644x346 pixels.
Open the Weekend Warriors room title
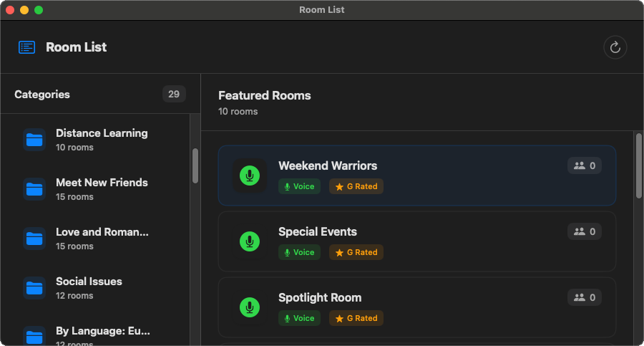(x=328, y=165)
